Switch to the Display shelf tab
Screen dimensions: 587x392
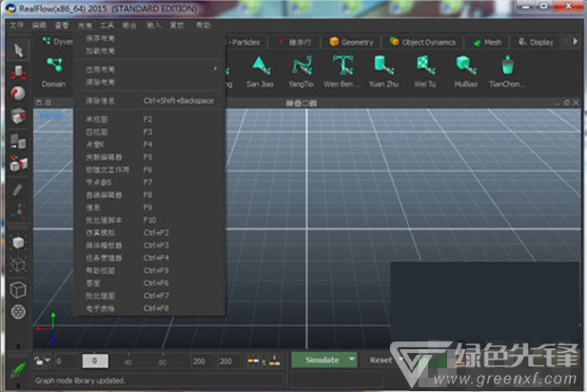pyautogui.click(x=536, y=42)
